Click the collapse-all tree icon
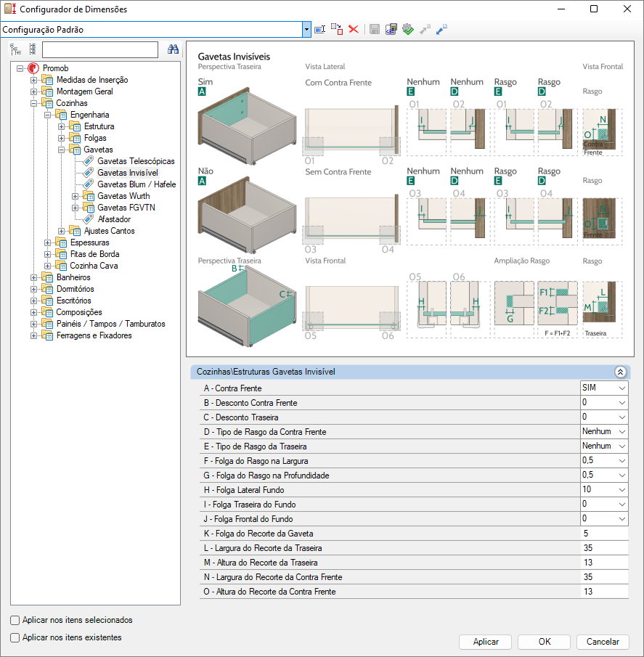Screen dimensions: 644x657 pos(32,49)
